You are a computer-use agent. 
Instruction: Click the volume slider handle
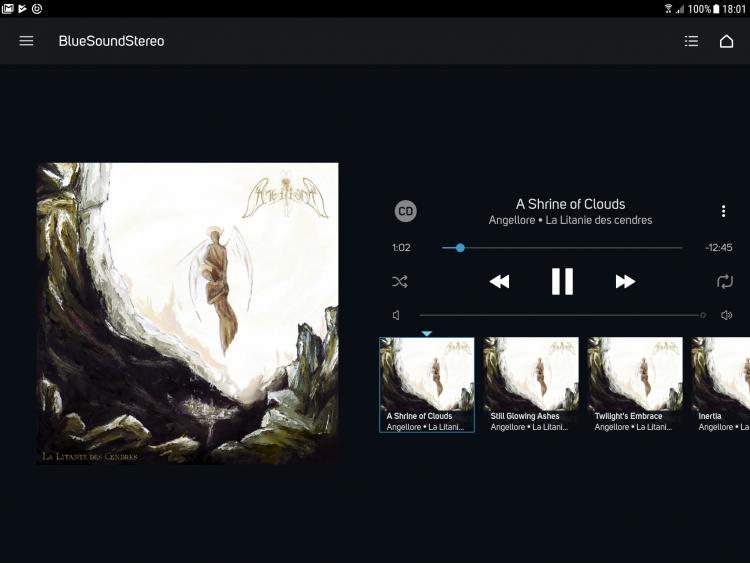click(703, 315)
